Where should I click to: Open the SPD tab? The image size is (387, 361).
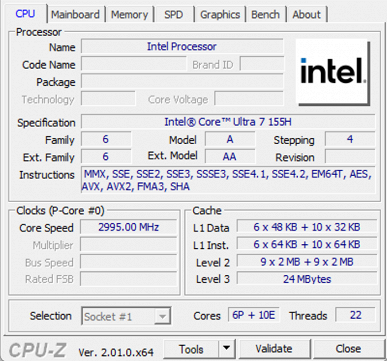pos(174,15)
